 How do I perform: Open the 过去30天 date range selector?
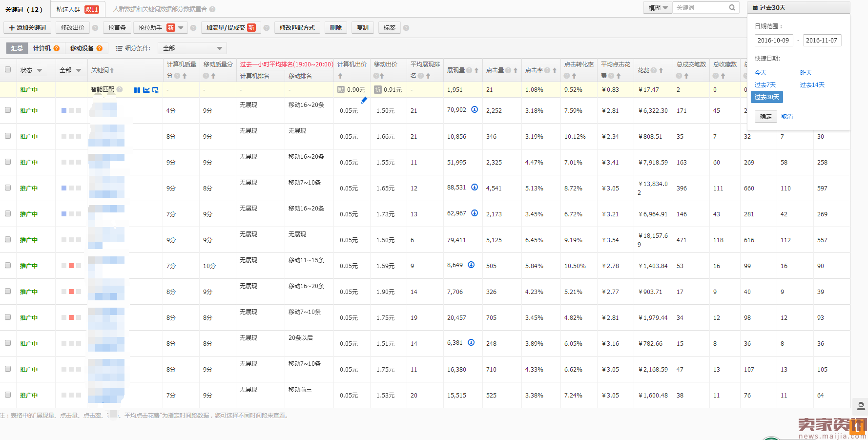coord(799,8)
